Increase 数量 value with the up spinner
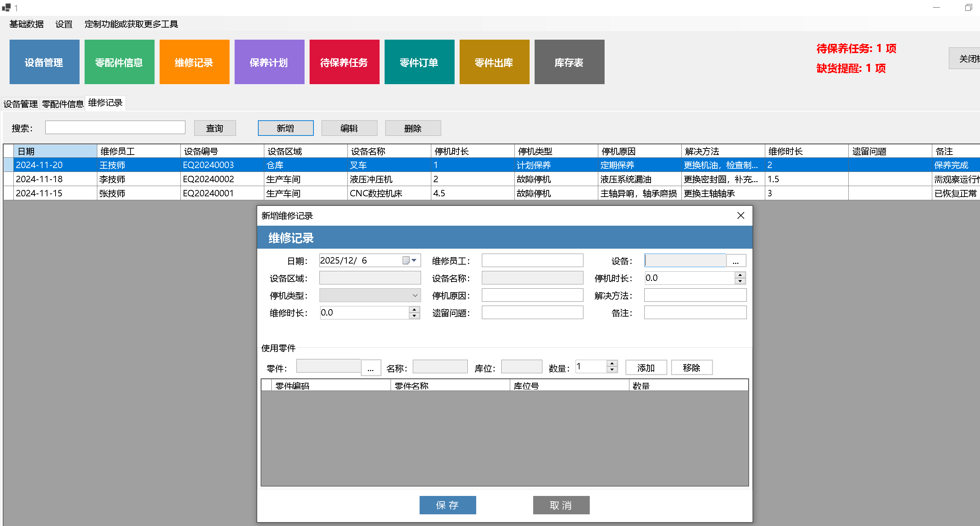980x526 pixels. 611,364
